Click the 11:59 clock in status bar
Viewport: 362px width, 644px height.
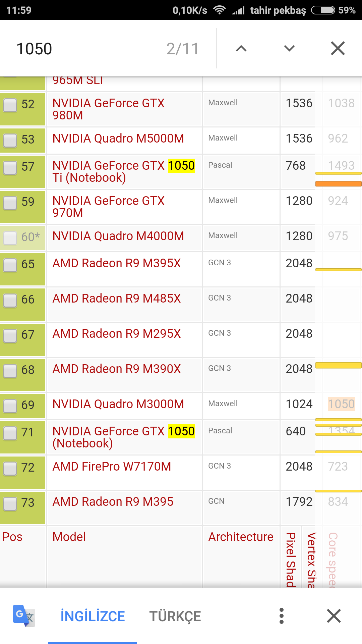[19, 10]
